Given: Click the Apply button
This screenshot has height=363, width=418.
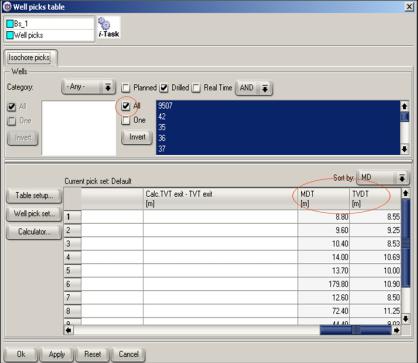Looking at the screenshot, I should [x=57, y=354].
